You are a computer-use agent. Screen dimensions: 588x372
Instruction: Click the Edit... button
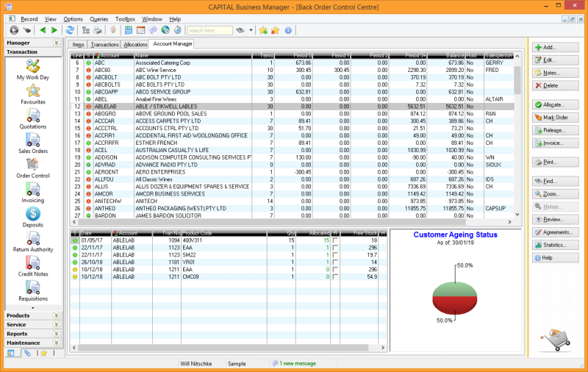point(555,60)
